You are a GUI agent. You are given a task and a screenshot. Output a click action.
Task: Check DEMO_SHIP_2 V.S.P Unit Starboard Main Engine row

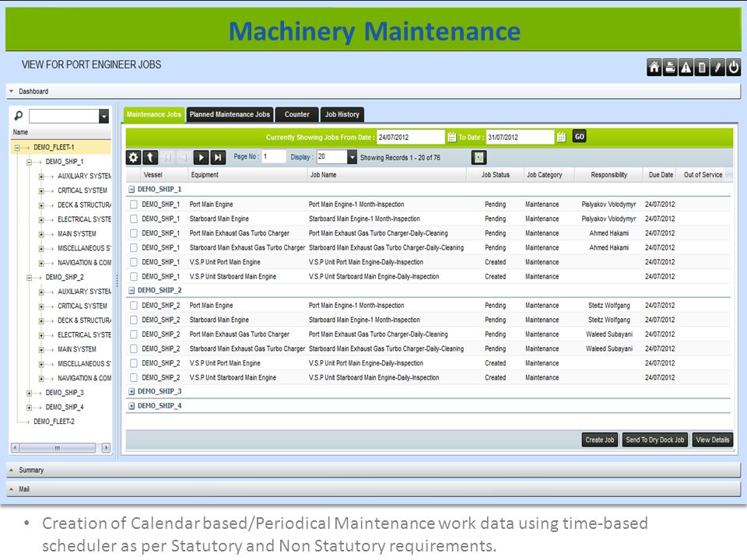coord(134,378)
